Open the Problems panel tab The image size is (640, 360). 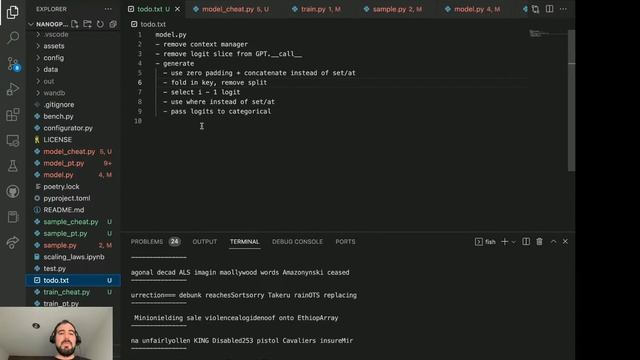(155, 242)
